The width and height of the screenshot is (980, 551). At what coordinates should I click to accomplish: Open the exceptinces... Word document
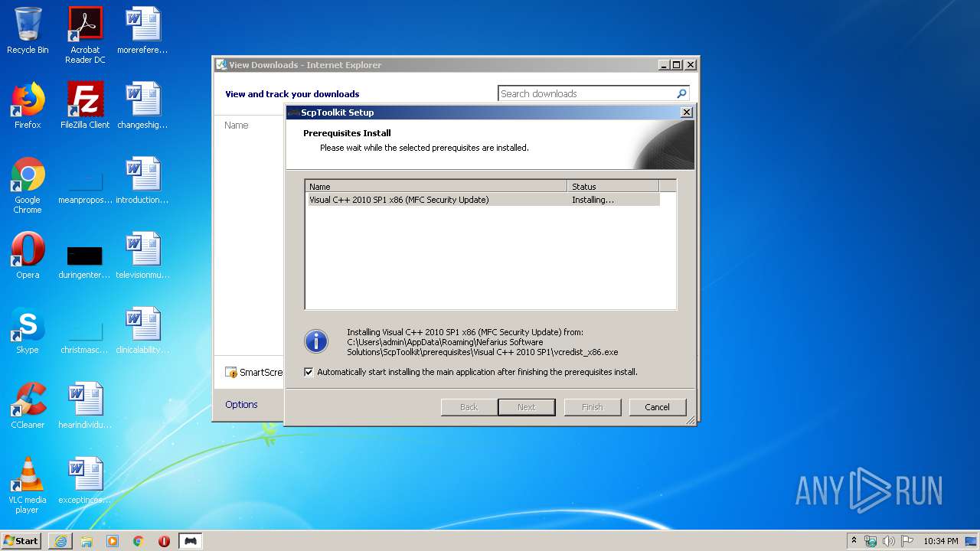pos(85,481)
